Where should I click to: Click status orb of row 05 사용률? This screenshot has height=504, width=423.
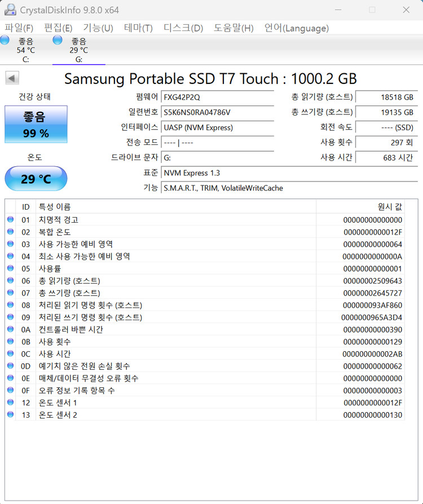click(10, 268)
